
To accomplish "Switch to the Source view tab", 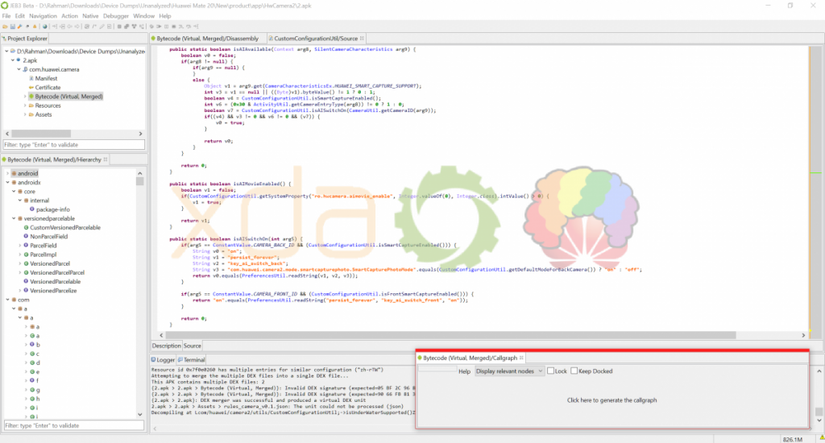I will coord(192,346).
